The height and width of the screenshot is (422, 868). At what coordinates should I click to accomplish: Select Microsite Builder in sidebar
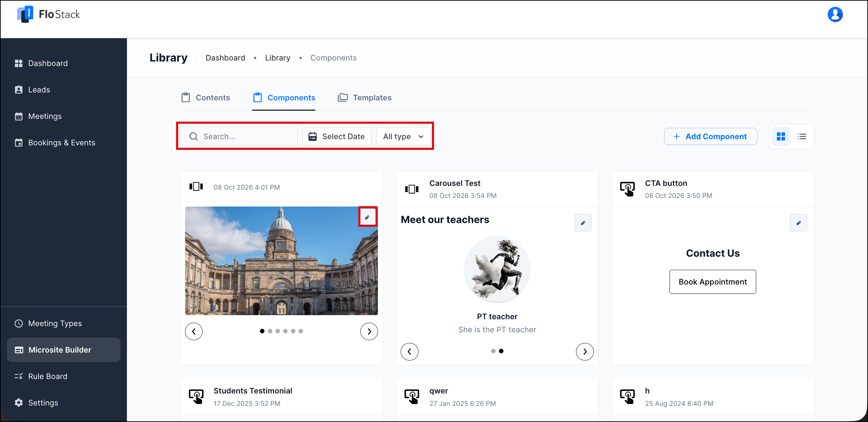click(x=64, y=350)
